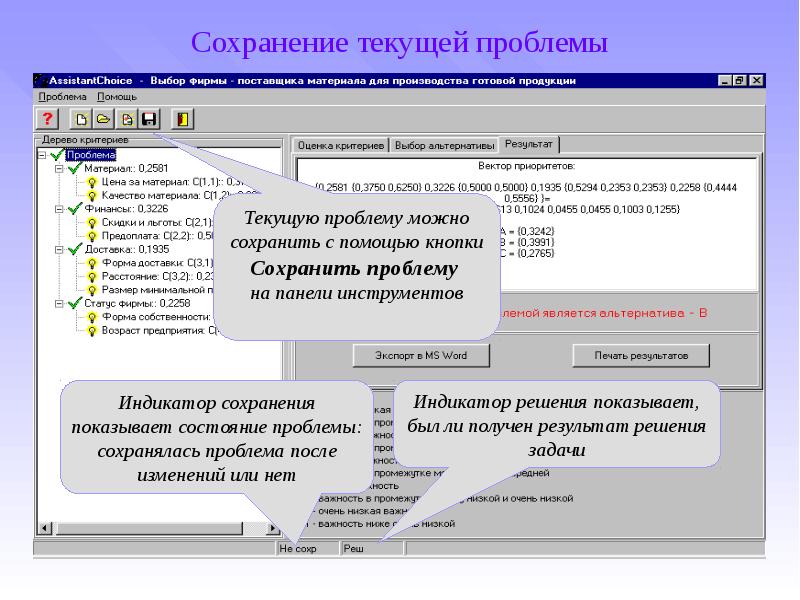The height and width of the screenshot is (600, 800).
Task: Click the Не сохр status bar indicator
Action: tap(309, 548)
